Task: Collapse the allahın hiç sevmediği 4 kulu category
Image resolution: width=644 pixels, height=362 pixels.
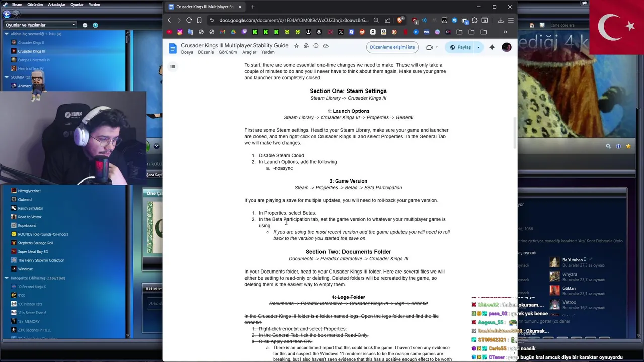Action: coord(7,34)
